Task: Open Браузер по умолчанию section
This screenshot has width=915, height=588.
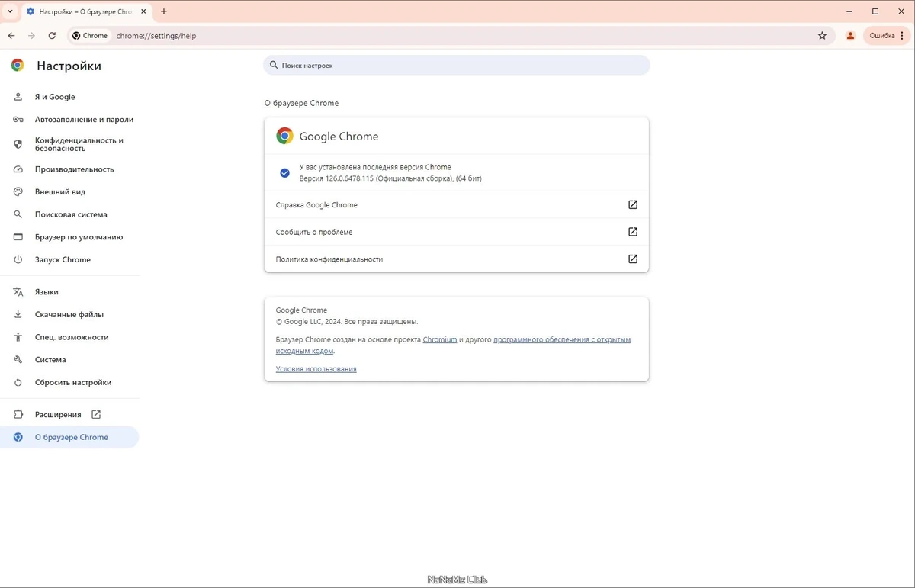Action: [x=69, y=237]
